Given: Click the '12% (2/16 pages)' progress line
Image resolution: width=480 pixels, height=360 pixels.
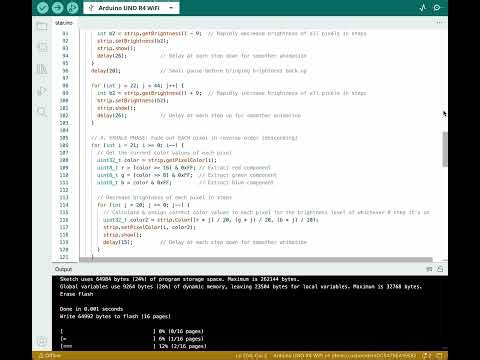Looking at the screenshot, I should tap(133, 346).
